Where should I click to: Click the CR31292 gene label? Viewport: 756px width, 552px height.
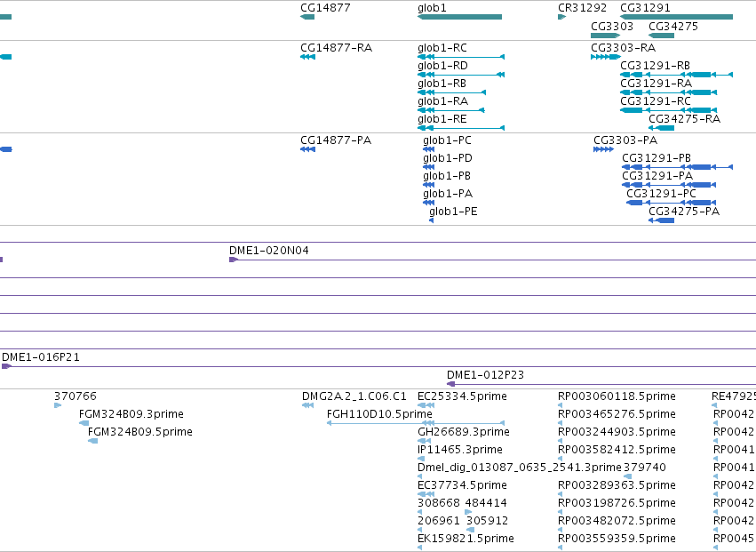pos(582,8)
